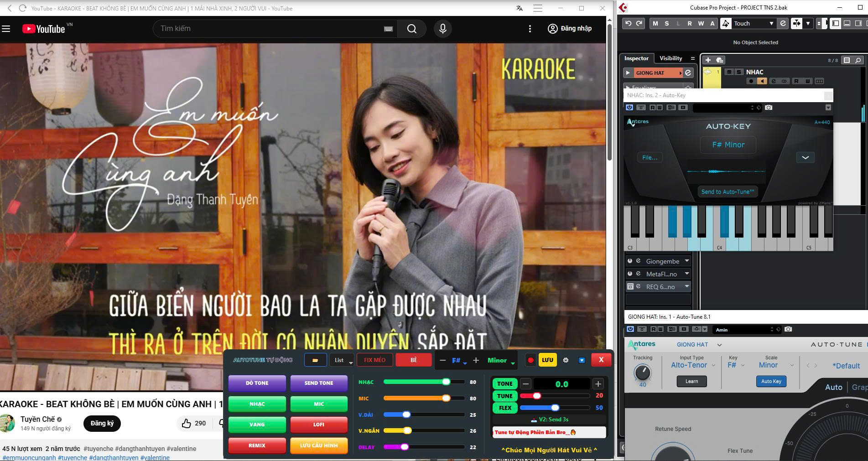
Task: Click the DÒ TONE button
Action: click(x=257, y=383)
